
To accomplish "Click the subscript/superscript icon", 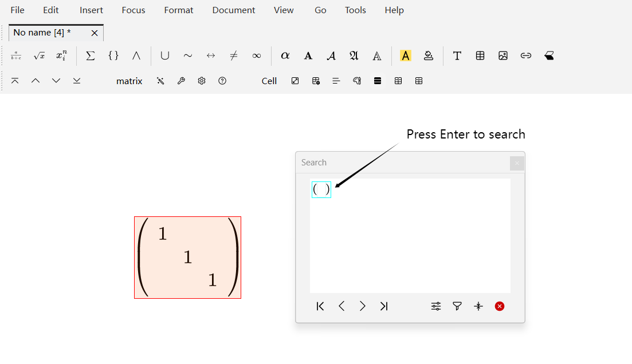I will click(62, 56).
